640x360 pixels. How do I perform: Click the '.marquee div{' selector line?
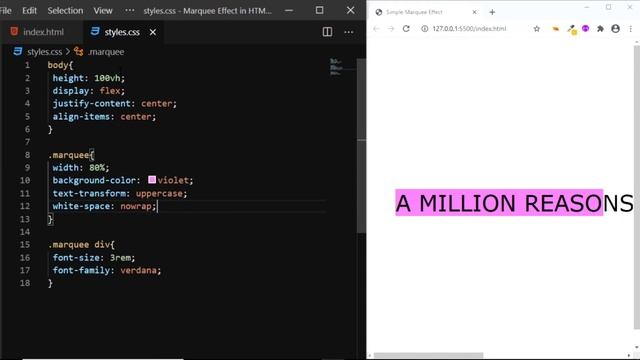click(x=81, y=244)
